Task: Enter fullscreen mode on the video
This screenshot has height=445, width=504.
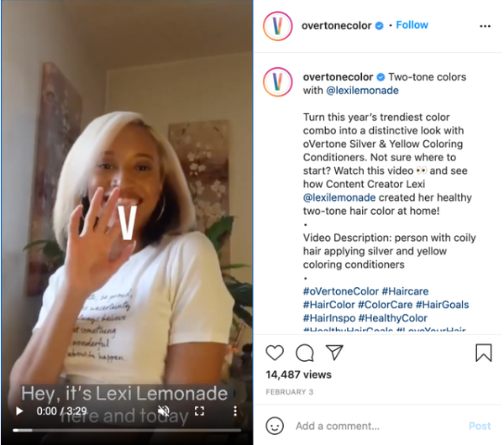Action: 199,411
